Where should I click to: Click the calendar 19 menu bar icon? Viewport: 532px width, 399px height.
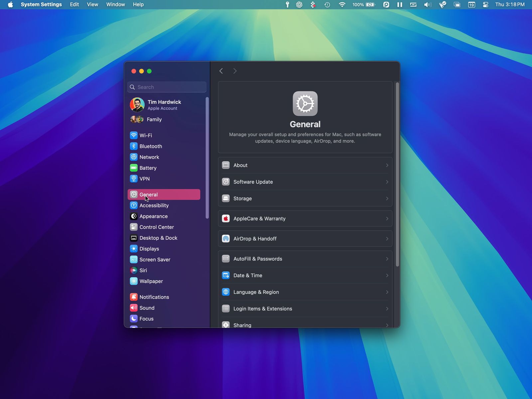click(x=471, y=4)
